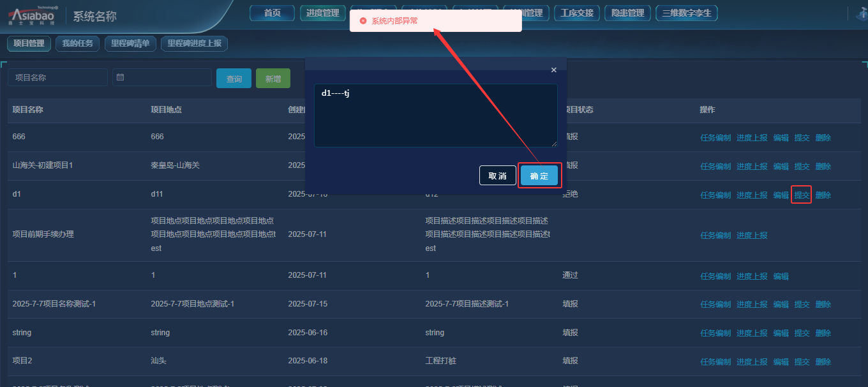Open the 进度管理 nav item
Image resolution: width=868 pixels, height=387 pixels.
322,13
